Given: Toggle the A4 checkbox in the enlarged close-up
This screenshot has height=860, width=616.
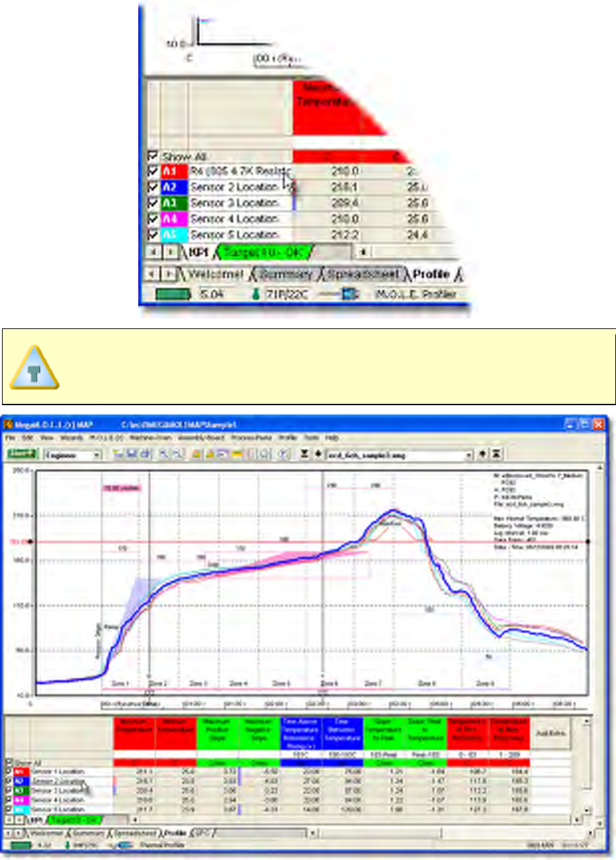Looking at the screenshot, I should [153, 219].
